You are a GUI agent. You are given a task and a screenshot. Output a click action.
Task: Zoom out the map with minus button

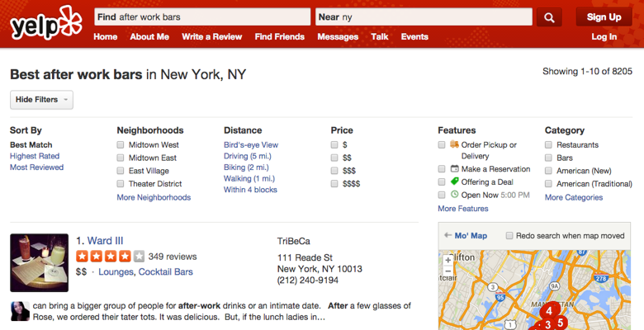[447, 271]
